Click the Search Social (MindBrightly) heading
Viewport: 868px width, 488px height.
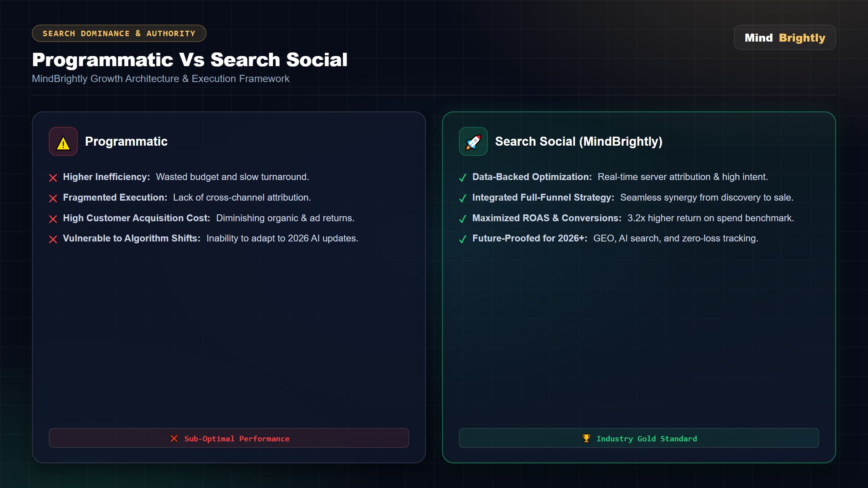coord(579,141)
